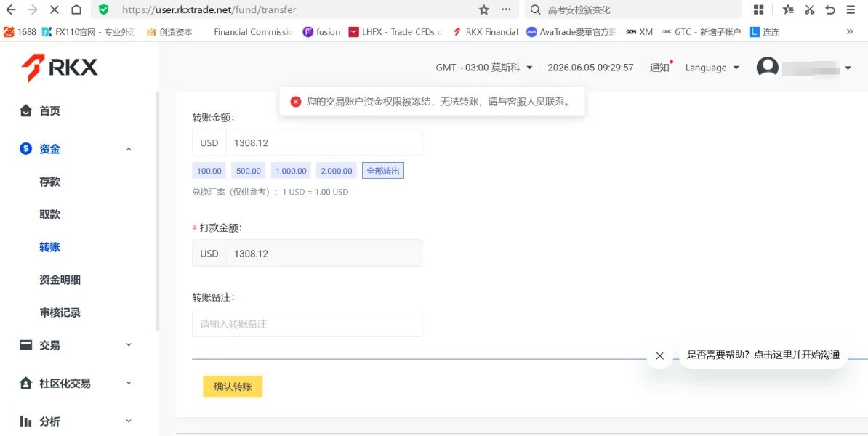Open the browser apps grid icon
Image resolution: width=868 pixels, height=436 pixels.
(x=758, y=9)
